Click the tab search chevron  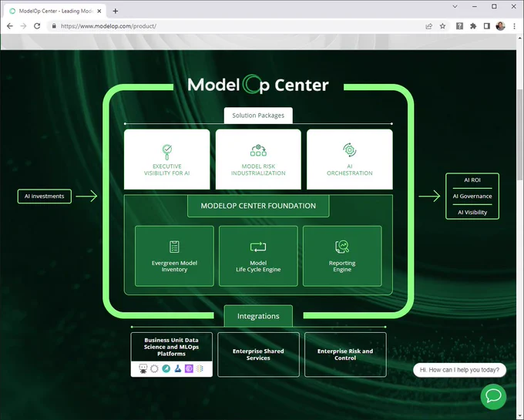tap(455, 6)
